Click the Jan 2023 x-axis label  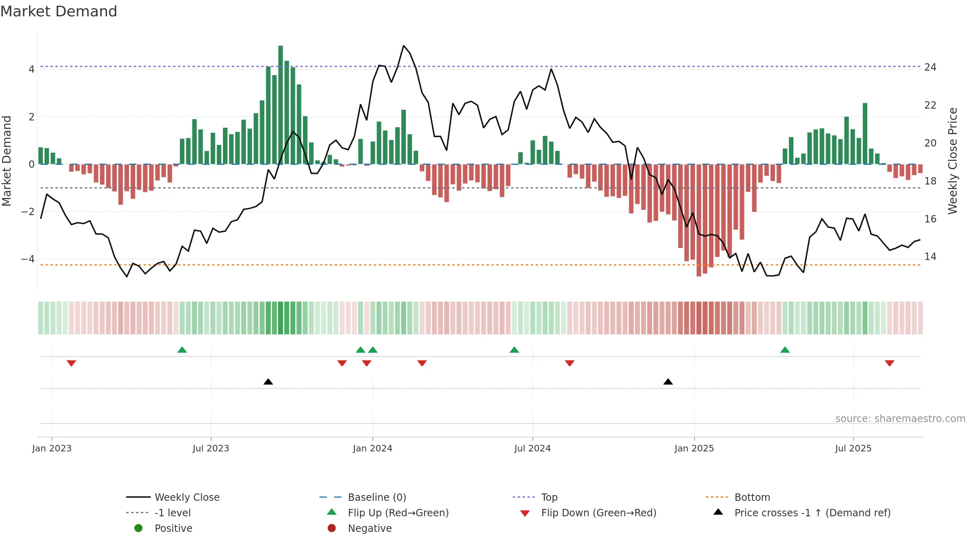tap(52, 449)
